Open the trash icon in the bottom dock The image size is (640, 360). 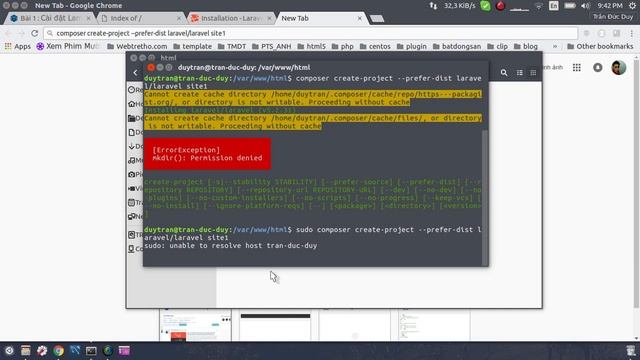click(x=631, y=351)
